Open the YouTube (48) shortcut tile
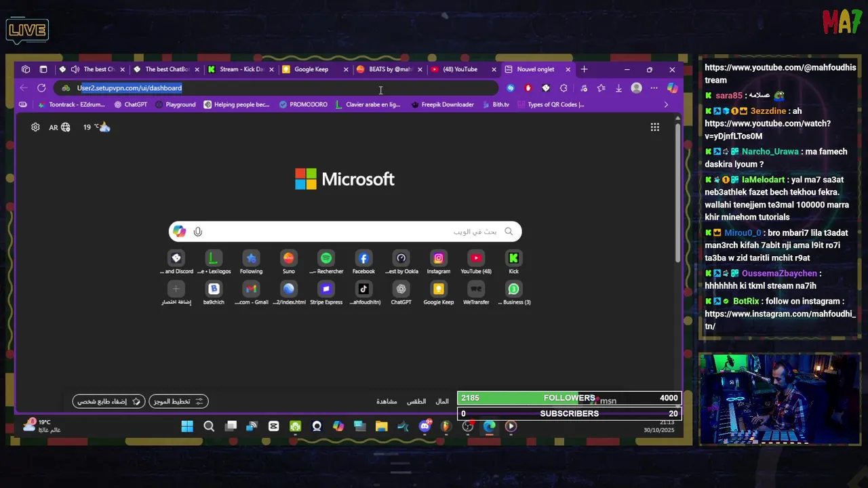The height and width of the screenshot is (488, 868). coord(476,262)
